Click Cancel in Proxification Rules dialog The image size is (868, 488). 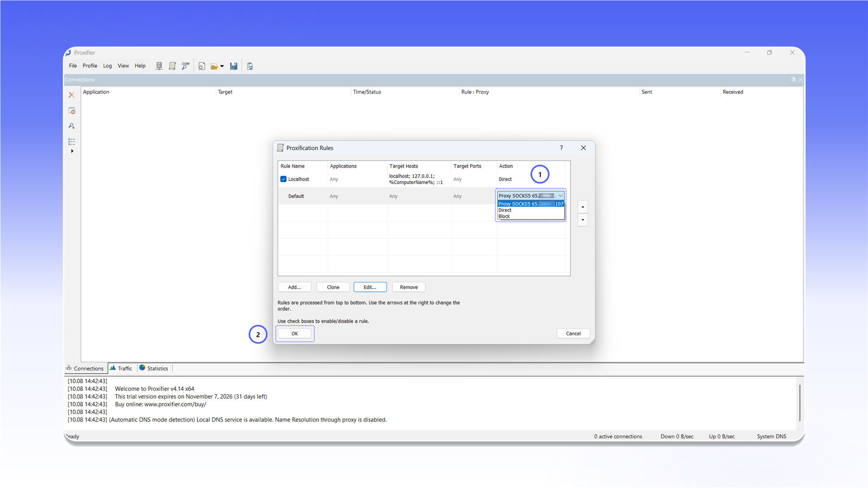573,333
